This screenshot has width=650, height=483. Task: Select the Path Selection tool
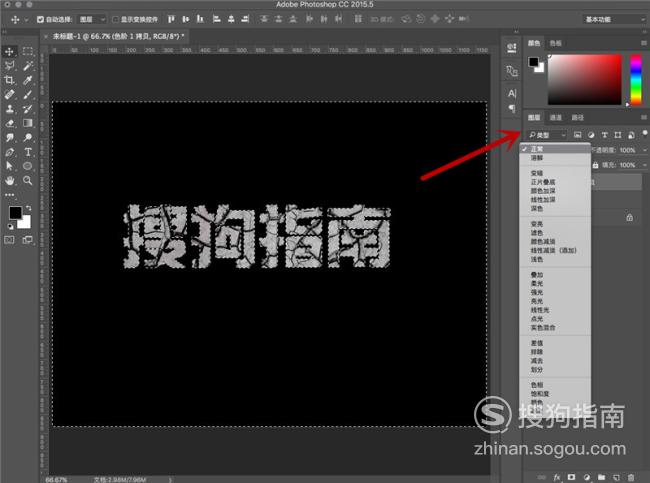pyautogui.click(x=10, y=166)
